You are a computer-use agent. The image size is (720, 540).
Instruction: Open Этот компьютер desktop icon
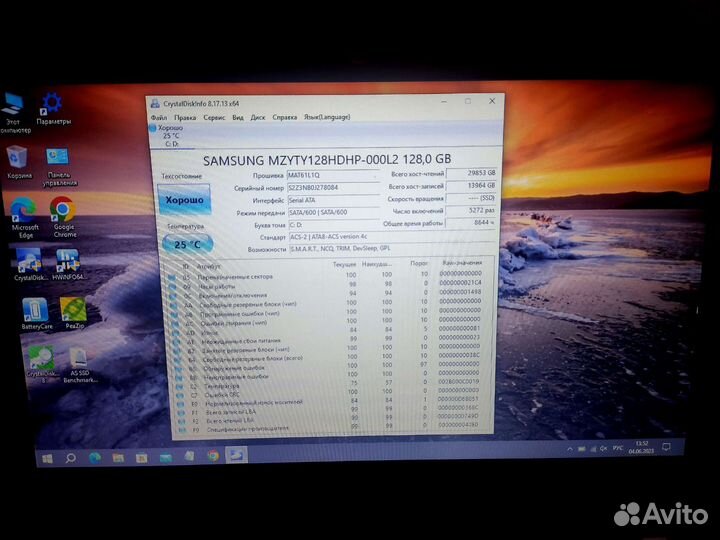click(13, 112)
